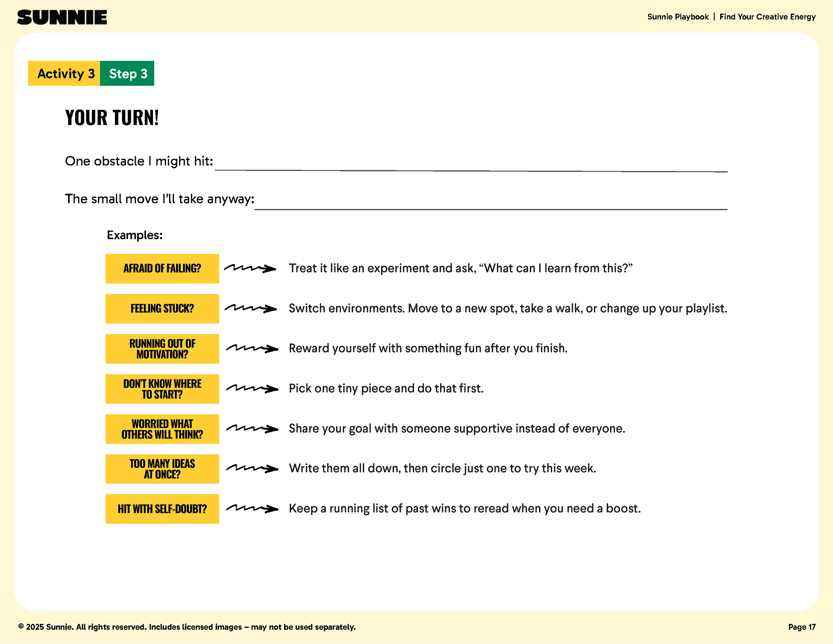This screenshot has height=644, width=833.
Task: Click the arrow beside Hit With Self-Doubt
Action: click(x=252, y=509)
